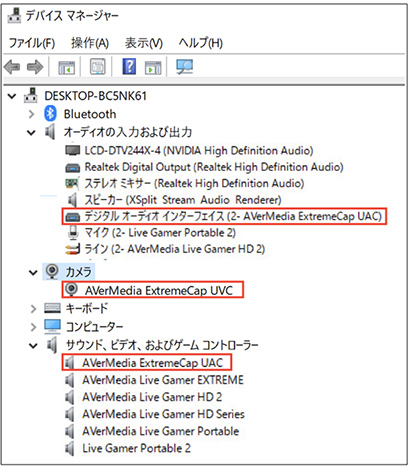Collapse the オーディオの入力および出力 category
Screen dimensions: 410x468
(x=31, y=133)
